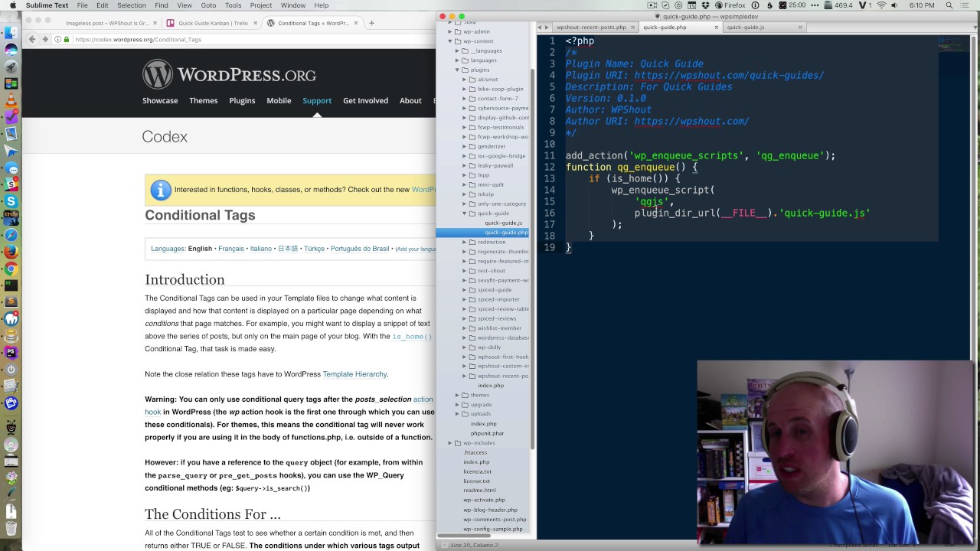Open Themes in WordPress nav

coord(204,100)
